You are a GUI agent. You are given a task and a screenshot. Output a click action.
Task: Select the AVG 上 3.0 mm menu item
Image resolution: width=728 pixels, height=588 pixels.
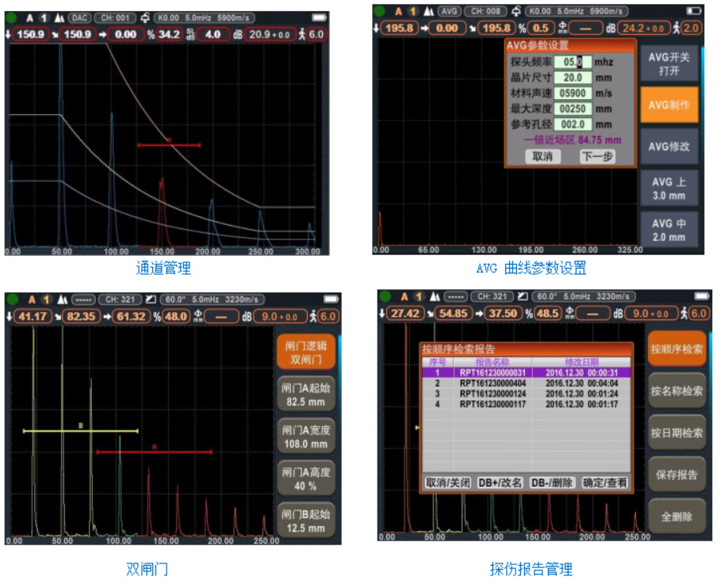tap(669, 189)
